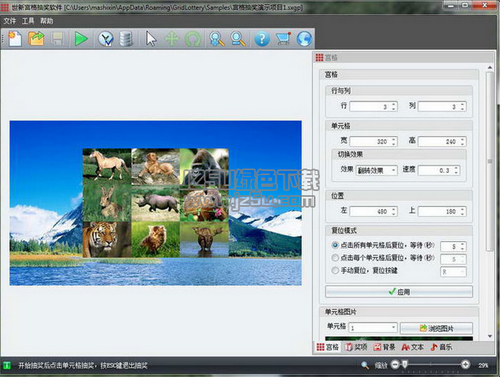
Task: Open the database icon in toolbar
Action: tap(126, 39)
